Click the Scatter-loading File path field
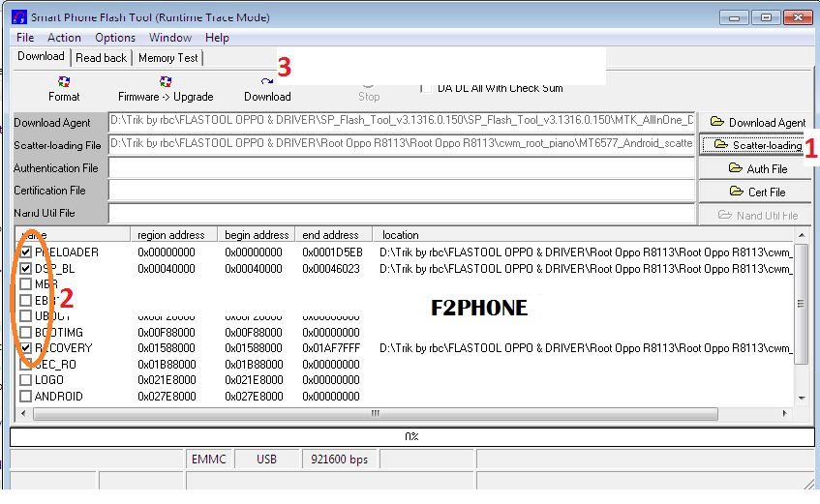Image resolution: width=820 pixels, height=504 pixels. [x=402, y=144]
